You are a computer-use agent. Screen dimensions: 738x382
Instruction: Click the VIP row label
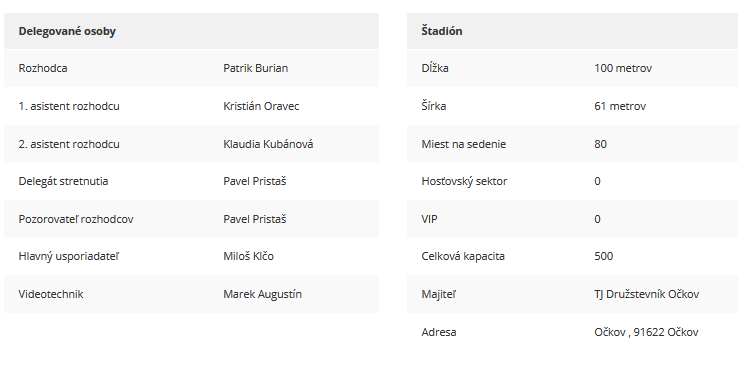(x=429, y=219)
